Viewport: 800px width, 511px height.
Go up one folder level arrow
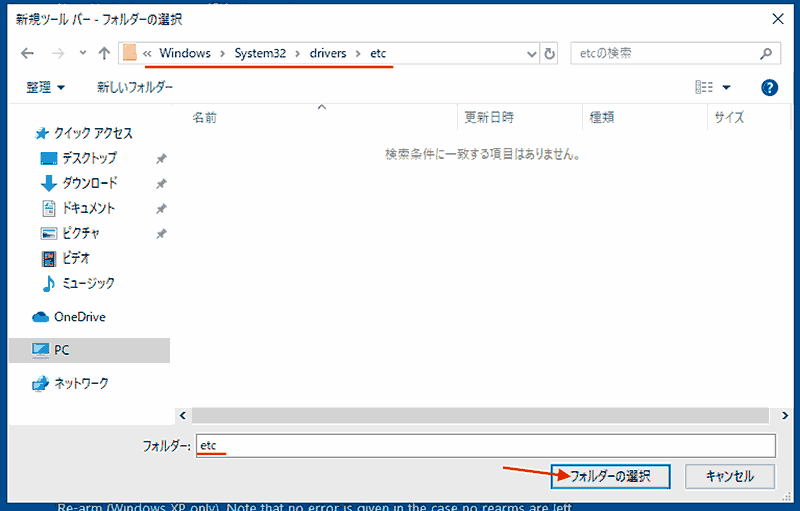pyautogui.click(x=104, y=53)
